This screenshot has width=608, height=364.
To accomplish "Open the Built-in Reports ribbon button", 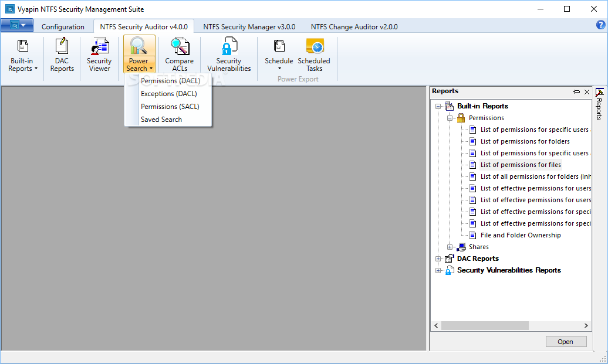I will 22,55.
